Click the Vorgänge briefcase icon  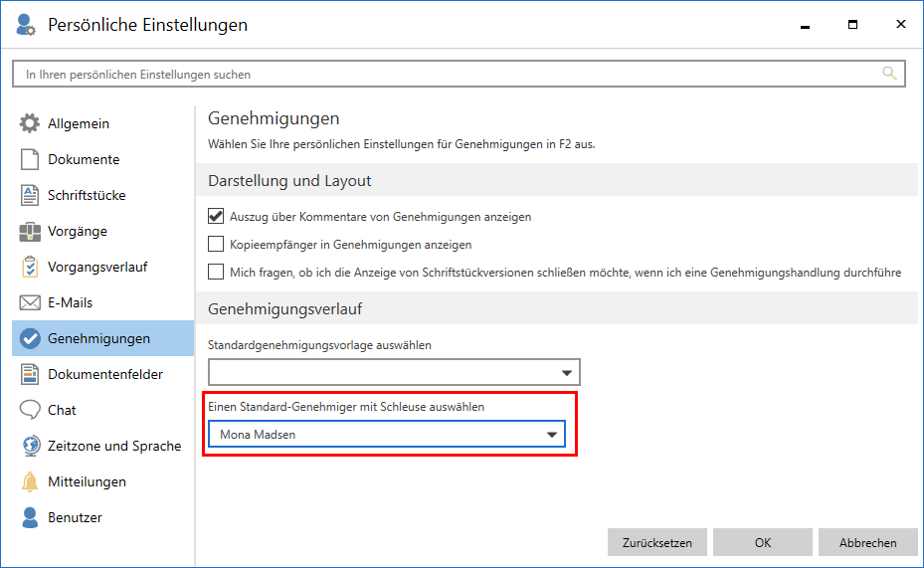pos(30,232)
